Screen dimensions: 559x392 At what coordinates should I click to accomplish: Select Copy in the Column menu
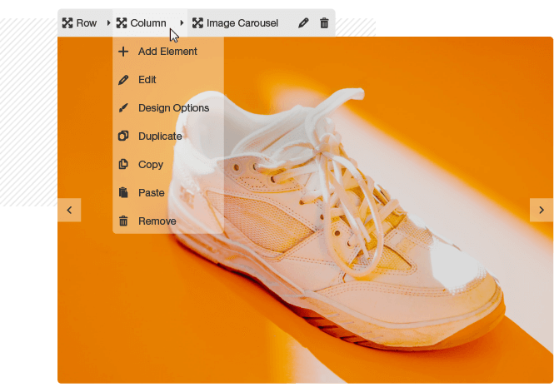(x=168, y=164)
